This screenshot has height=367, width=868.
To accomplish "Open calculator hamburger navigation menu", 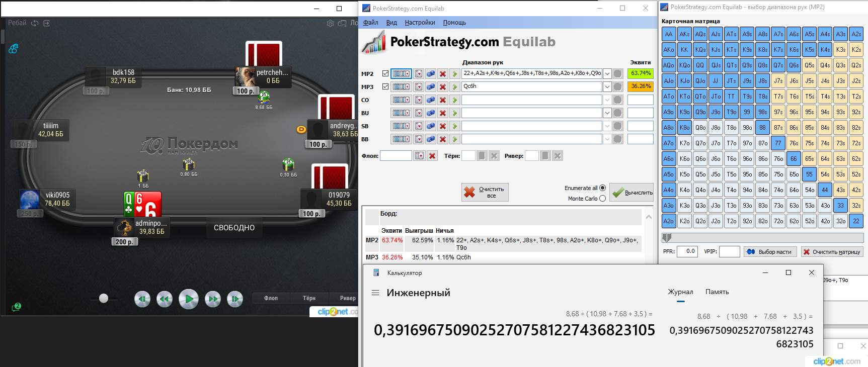I will coord(375,293).
